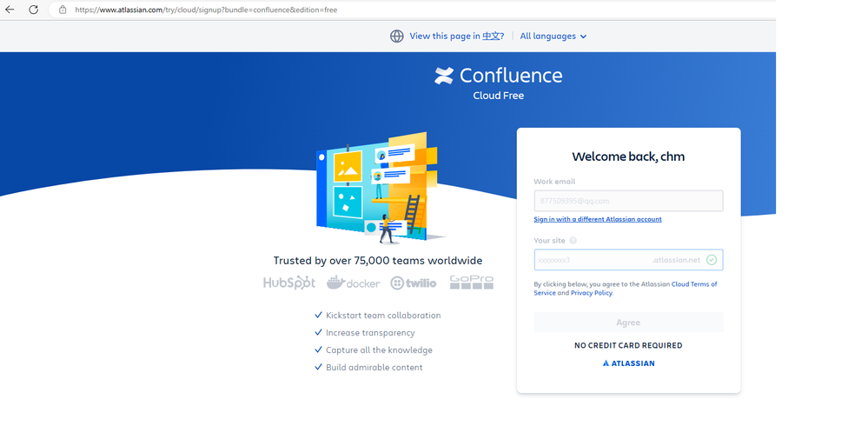Click the docker logo

[x=353, y=283]
